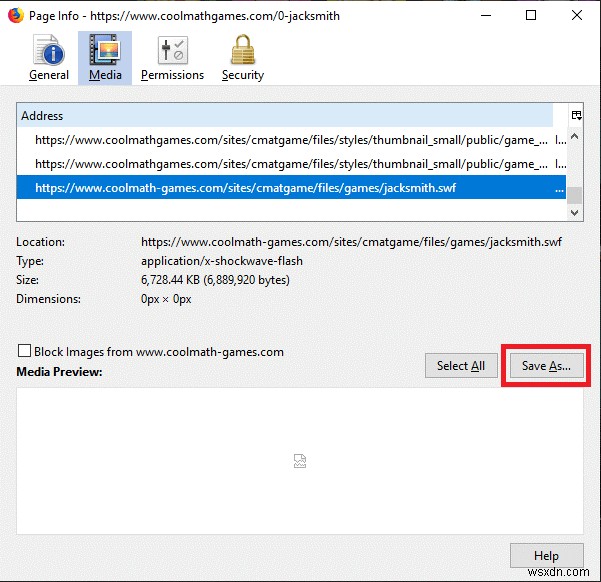Click the Address column header
601x582 pixels.
point(285,115)
